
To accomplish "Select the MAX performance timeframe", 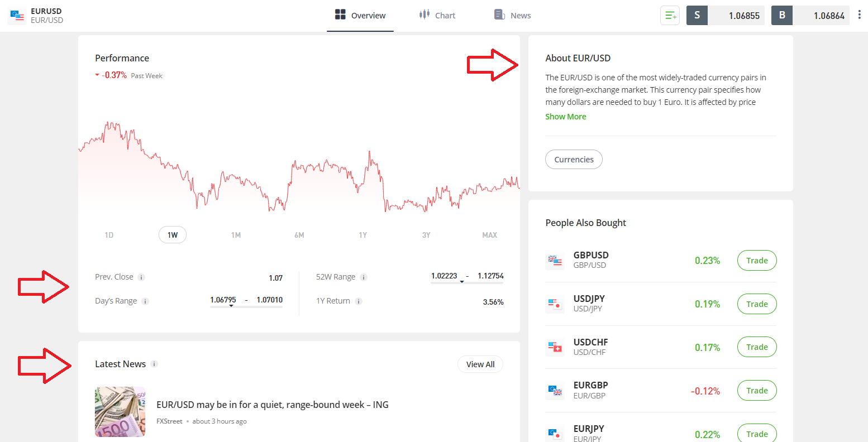I will [x=489, y=235].
